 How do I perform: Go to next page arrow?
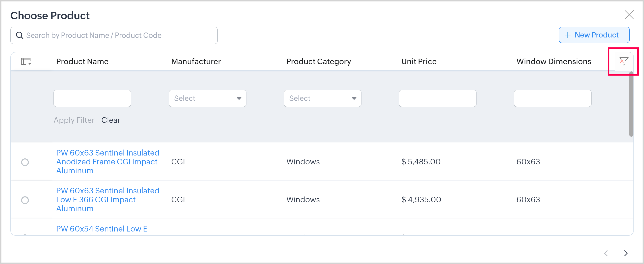pyautogui.click(x=626, y=253)
